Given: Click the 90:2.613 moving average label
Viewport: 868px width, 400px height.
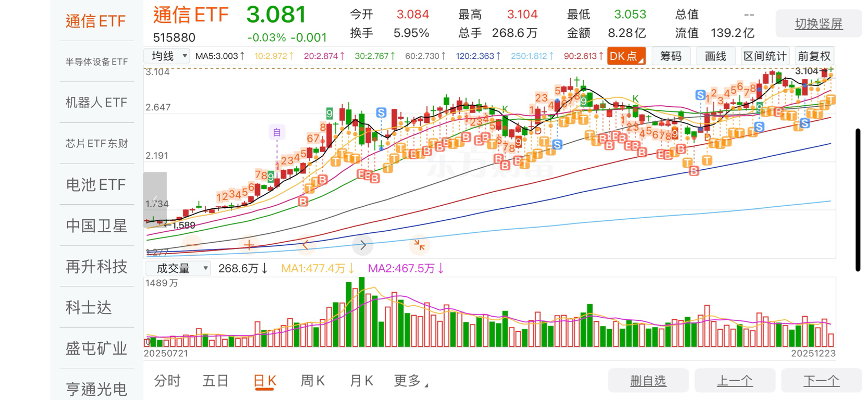Looking at the screenshot, I should (x=583, y=56).
